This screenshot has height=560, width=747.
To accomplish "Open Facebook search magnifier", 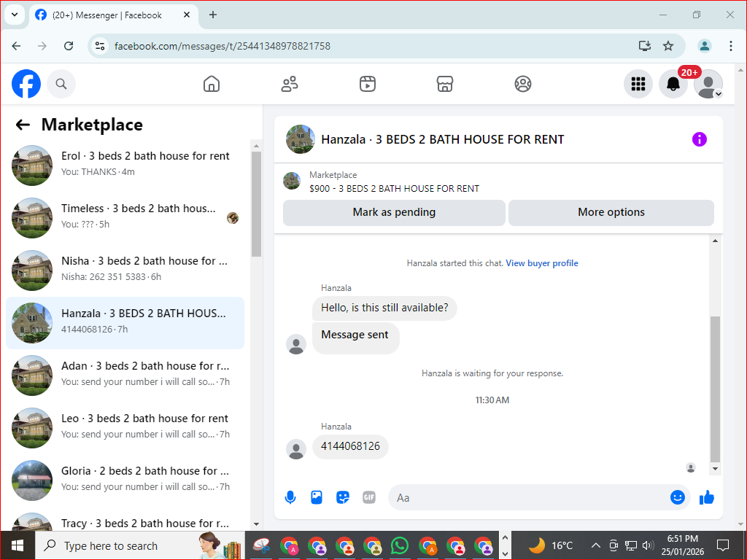I will 61,84.
